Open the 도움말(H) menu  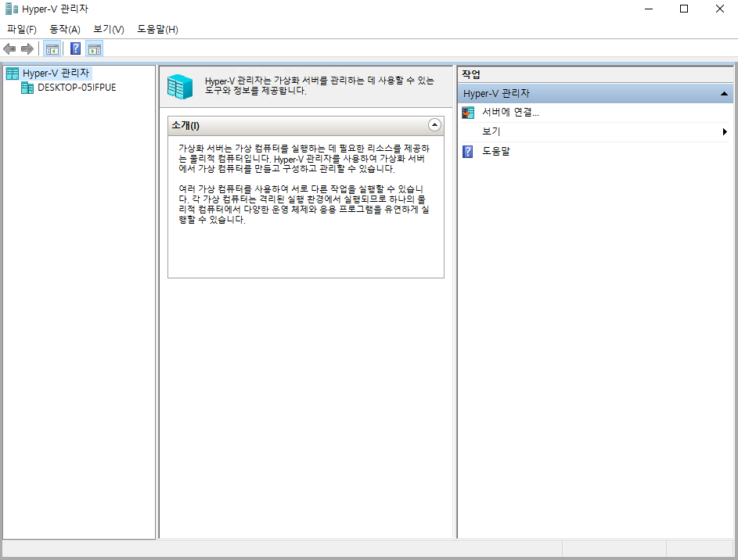point(157,29)
